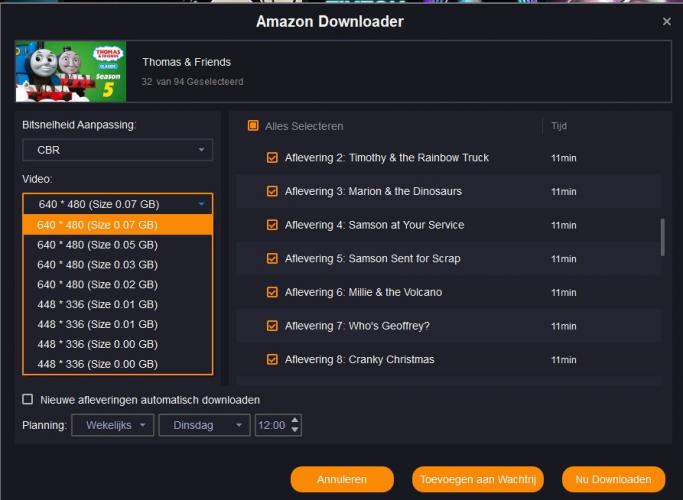Click the 12:00 time field

272,425
